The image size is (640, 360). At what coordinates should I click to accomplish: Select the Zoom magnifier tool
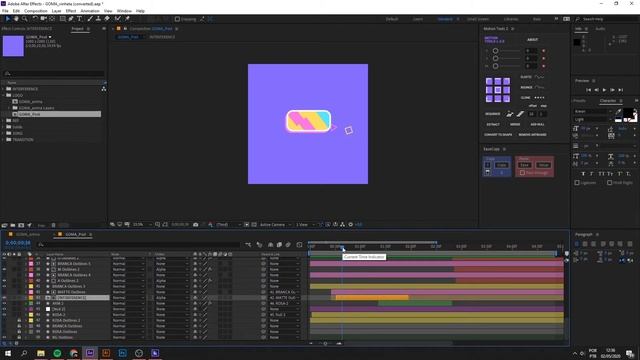pyautogui.click(x=24, y=19)
